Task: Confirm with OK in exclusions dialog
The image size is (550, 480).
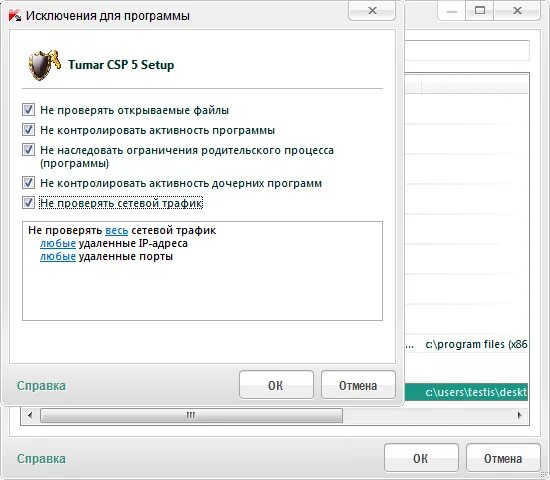Action: coord(276,385)
